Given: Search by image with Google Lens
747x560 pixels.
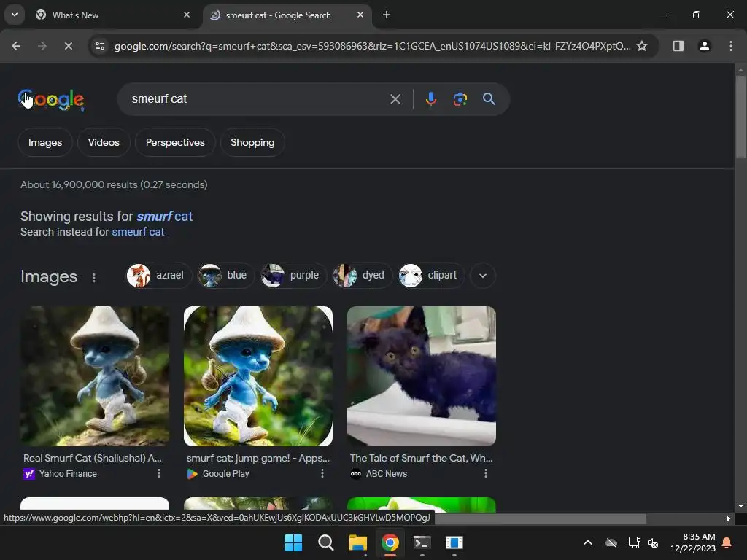Looking at the screenshot, I should click(460, 99).
